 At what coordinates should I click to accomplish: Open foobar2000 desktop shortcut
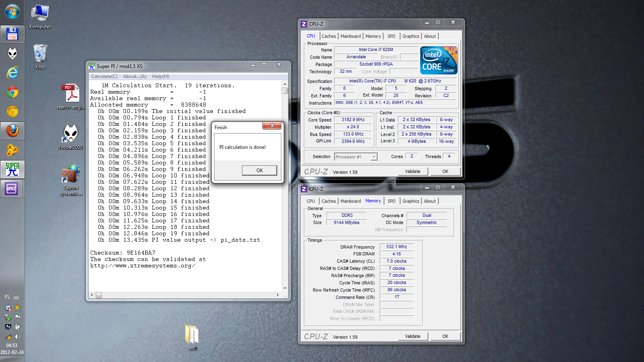pyautogui.click(x=71, y=137)
